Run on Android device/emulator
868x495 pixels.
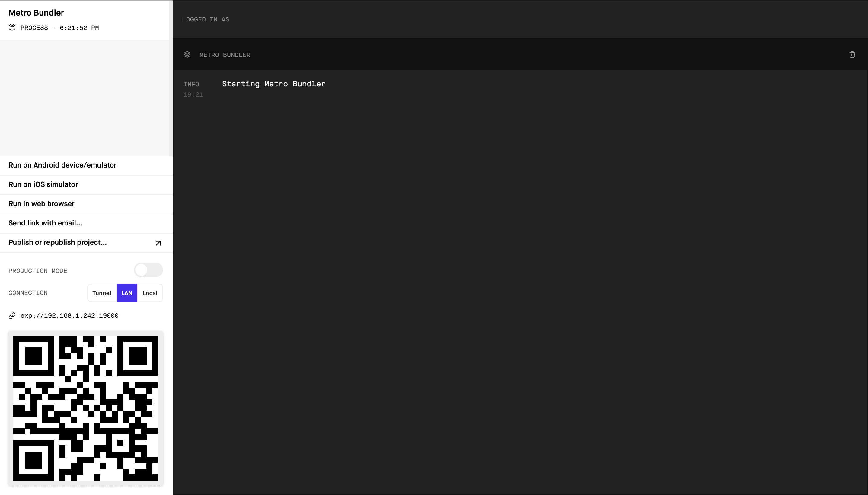62,165
